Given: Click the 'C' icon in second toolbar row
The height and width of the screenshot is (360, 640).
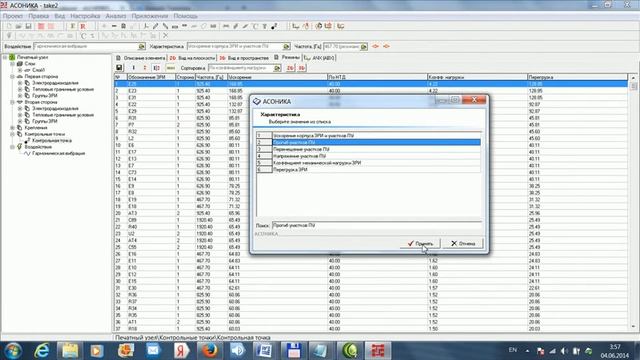Looking at the screenshot, I should point(83,36).
